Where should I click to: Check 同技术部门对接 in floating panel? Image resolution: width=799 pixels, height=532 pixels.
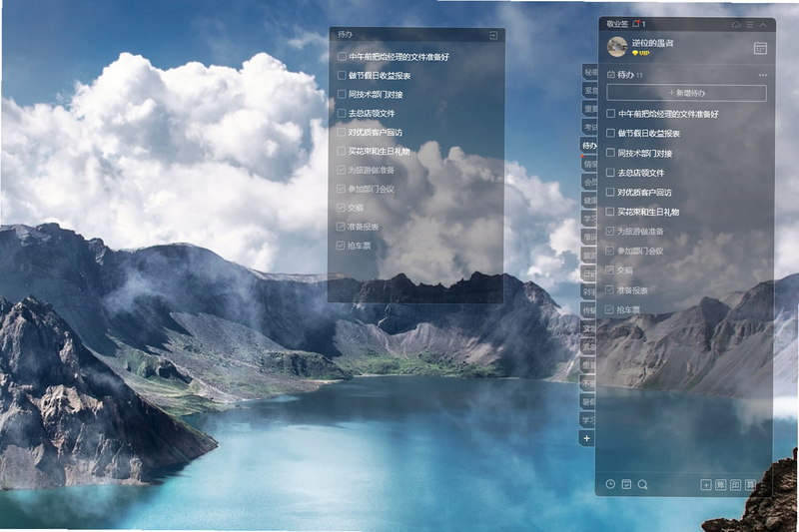342,94
